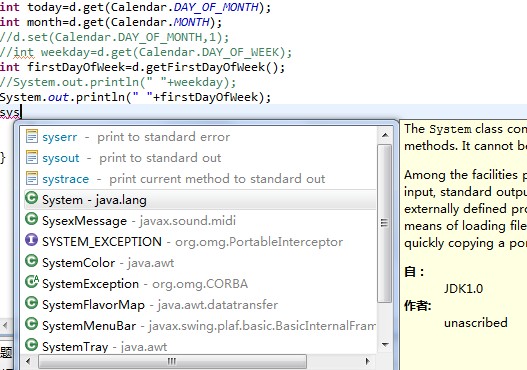Select systrace print current method proposal

pyautogui.click(x=200, y=179)
